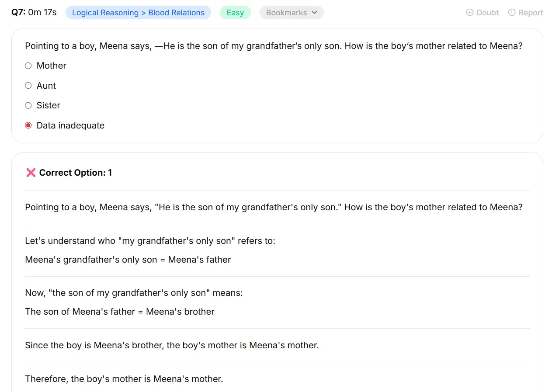Open the Logical Reasoning > Blood Relations tag
The width and height of the screenshot is (545, 392).
[x=138, y=13]
